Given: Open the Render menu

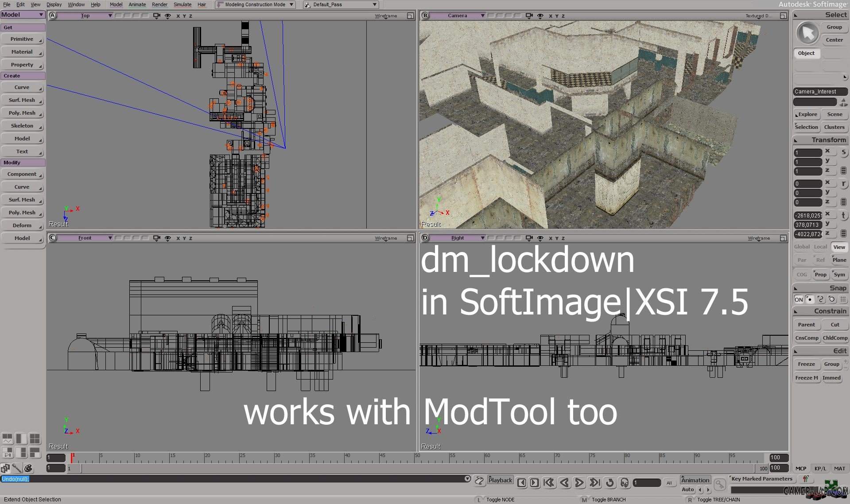Looking at the screenshot, I should [x=159, y=4].
